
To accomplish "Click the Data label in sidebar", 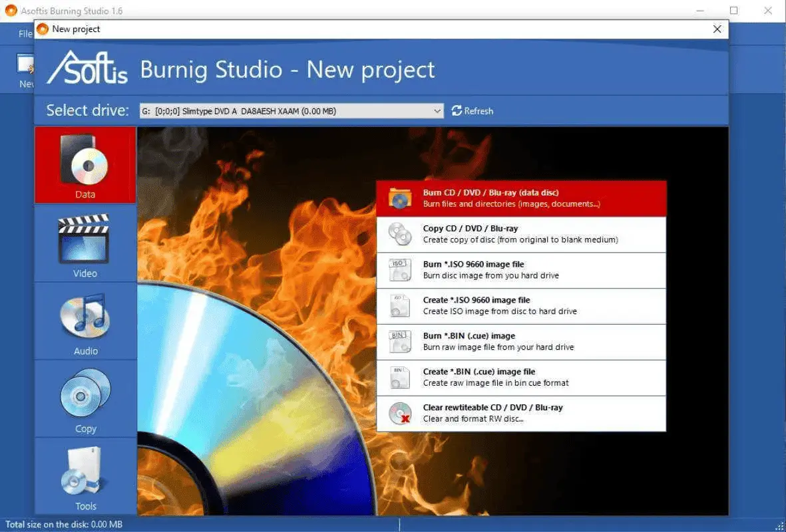I will click(x=85, y=194).
